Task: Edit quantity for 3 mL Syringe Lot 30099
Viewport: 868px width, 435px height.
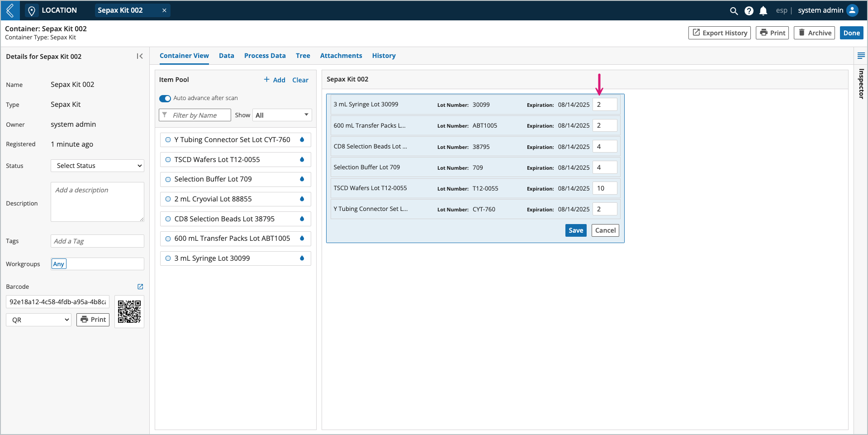Action: click(x=605, y=105)
